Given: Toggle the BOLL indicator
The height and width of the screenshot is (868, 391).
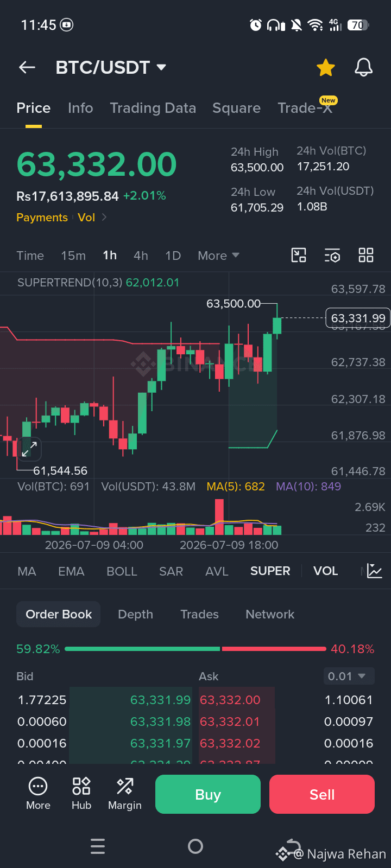Looking at the screenshot, I should [122, 571].
